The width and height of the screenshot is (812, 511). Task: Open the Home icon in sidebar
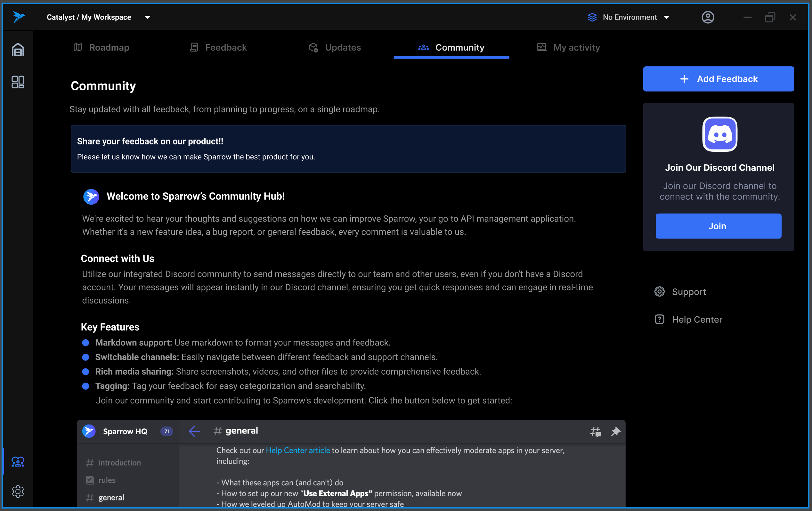18,50
